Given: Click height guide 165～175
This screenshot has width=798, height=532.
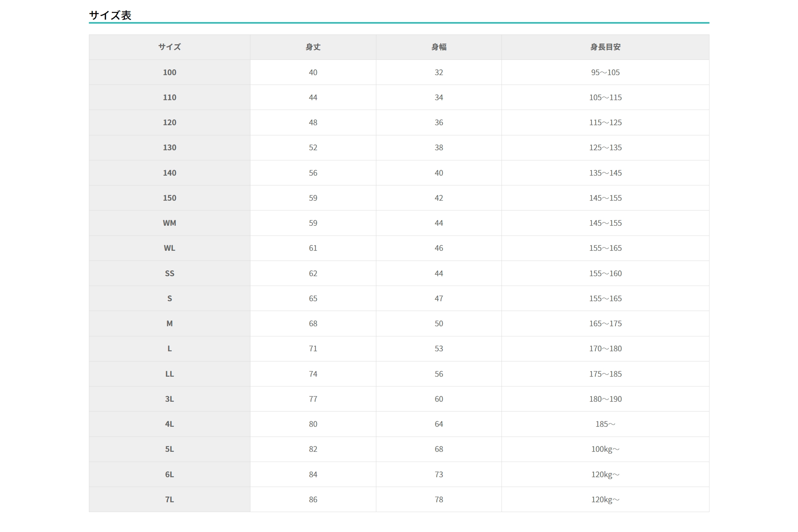Looking at the screenshot, I should click(x=605, y=323).
